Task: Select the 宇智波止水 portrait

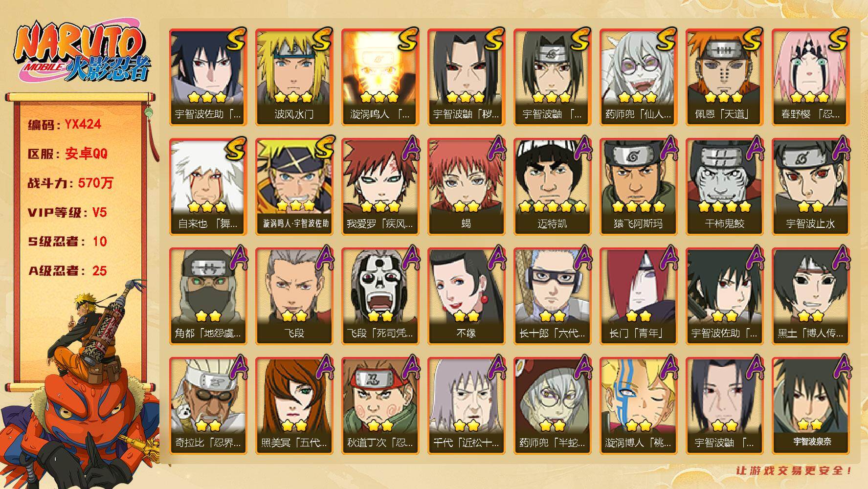Action: pyautogui.click(x=810, y=187)
